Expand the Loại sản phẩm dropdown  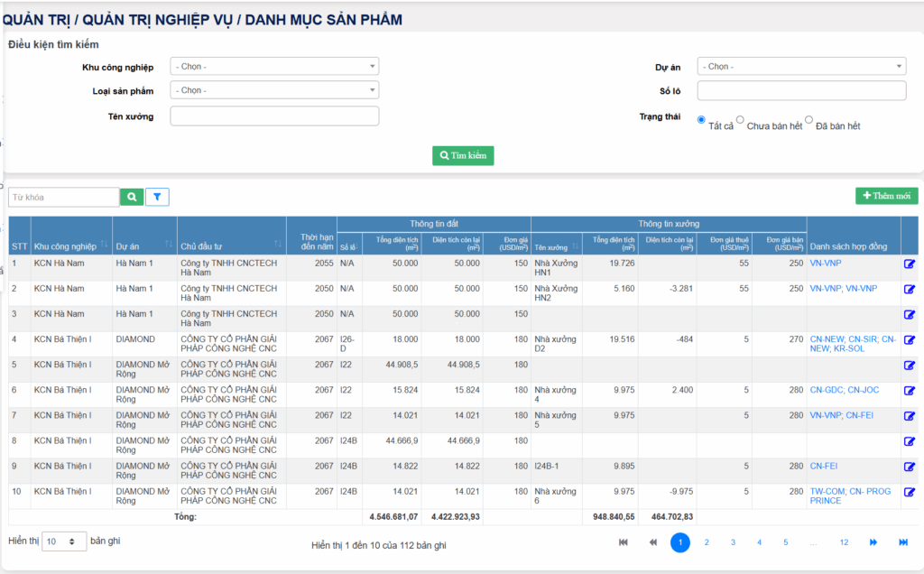274,90
